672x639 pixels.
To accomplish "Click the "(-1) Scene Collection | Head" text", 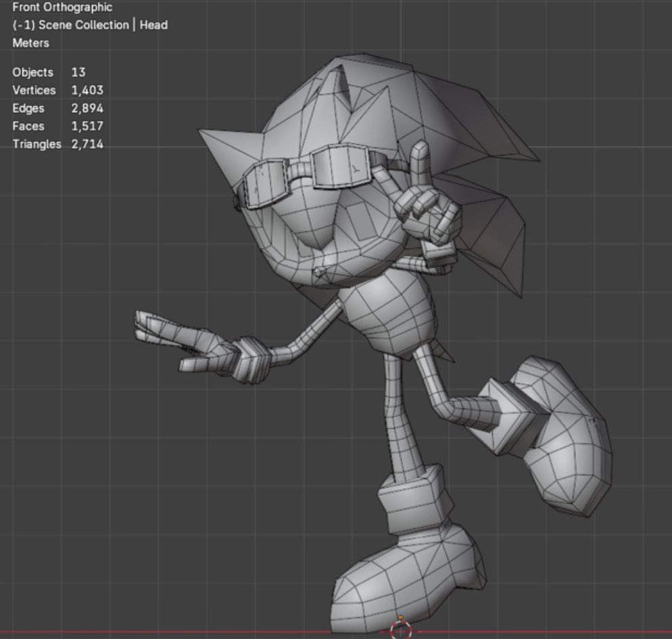I will click(90, 25).
